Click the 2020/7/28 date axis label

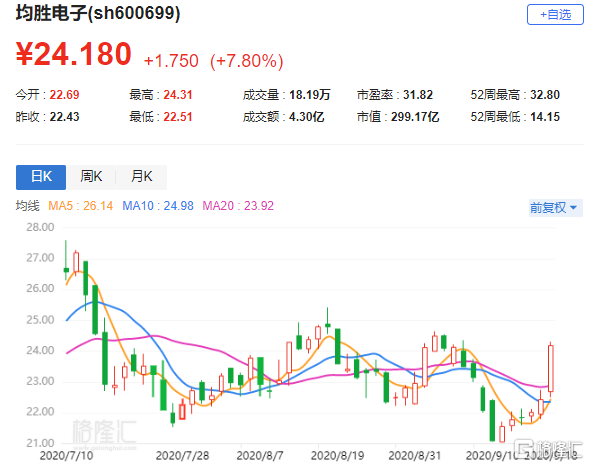tap(182, 456)
